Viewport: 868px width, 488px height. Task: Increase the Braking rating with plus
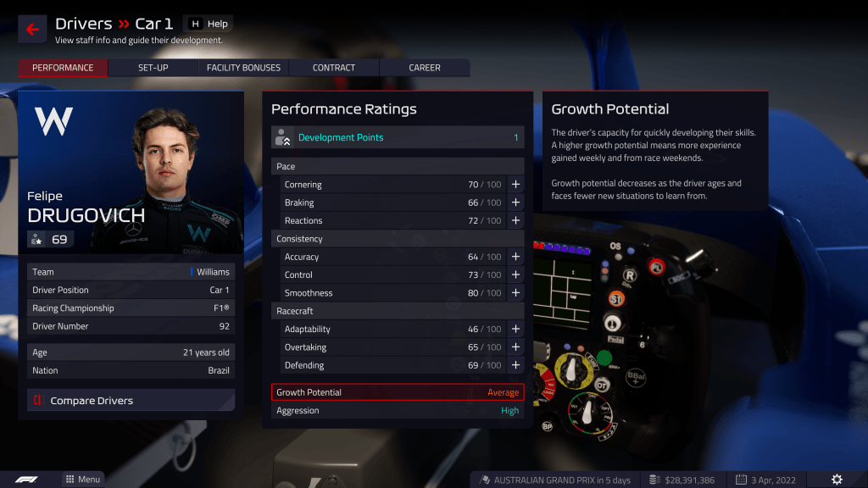pos(515,202)
